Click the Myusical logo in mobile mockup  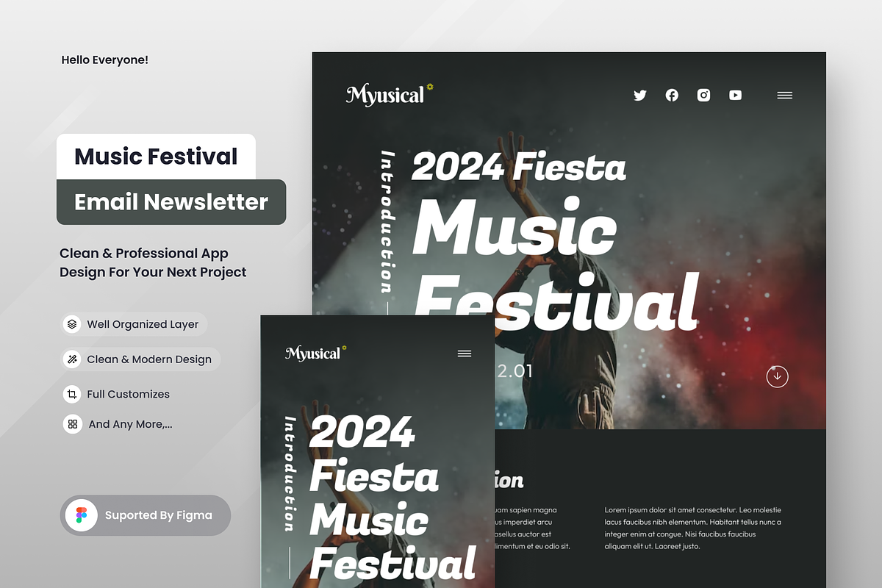click(315, 353)
